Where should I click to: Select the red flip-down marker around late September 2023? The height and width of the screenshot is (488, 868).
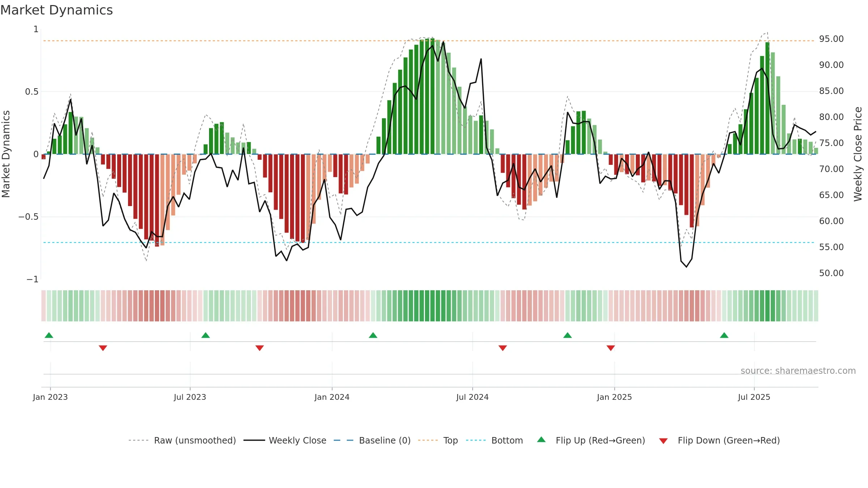point(260,348)
